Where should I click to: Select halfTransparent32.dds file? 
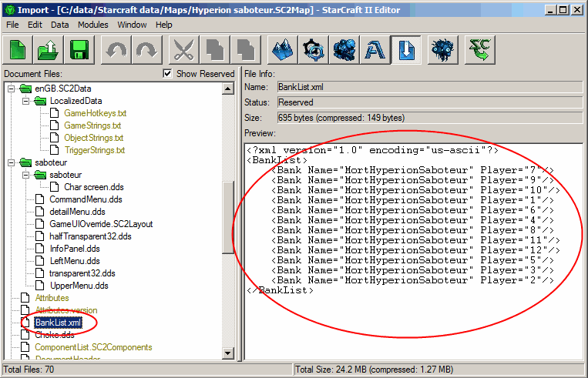[90, 236]
